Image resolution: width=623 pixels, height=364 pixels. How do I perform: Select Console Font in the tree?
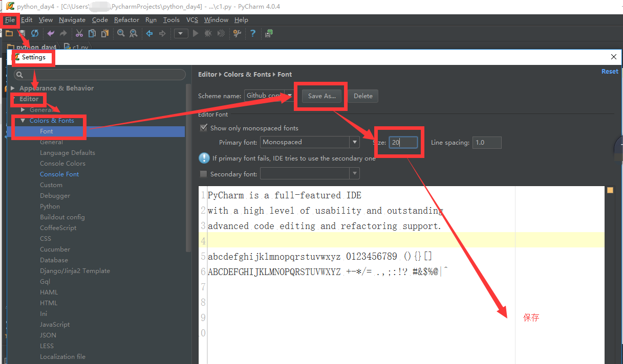[59, 174]
